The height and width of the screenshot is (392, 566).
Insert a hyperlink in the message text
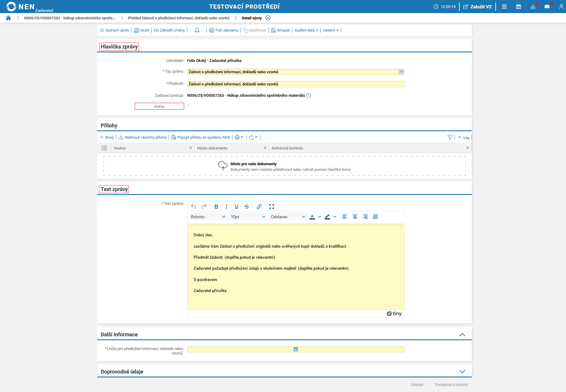259,206
